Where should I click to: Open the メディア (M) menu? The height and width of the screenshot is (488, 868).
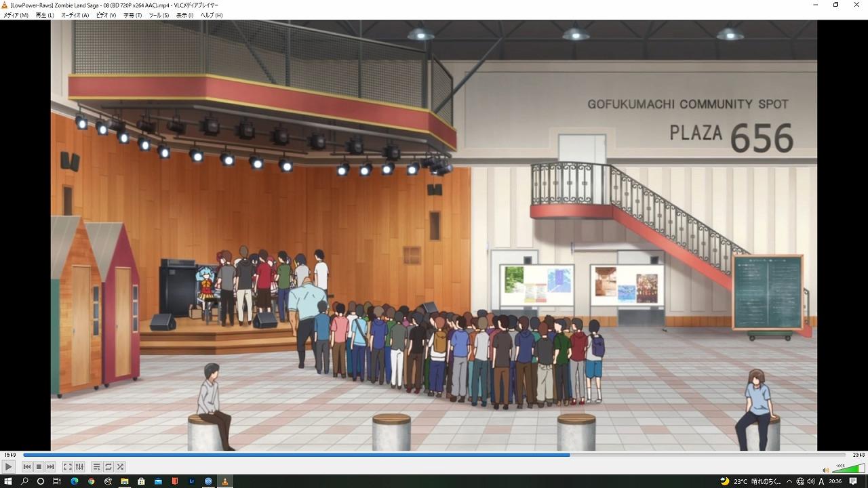point(16,15)
